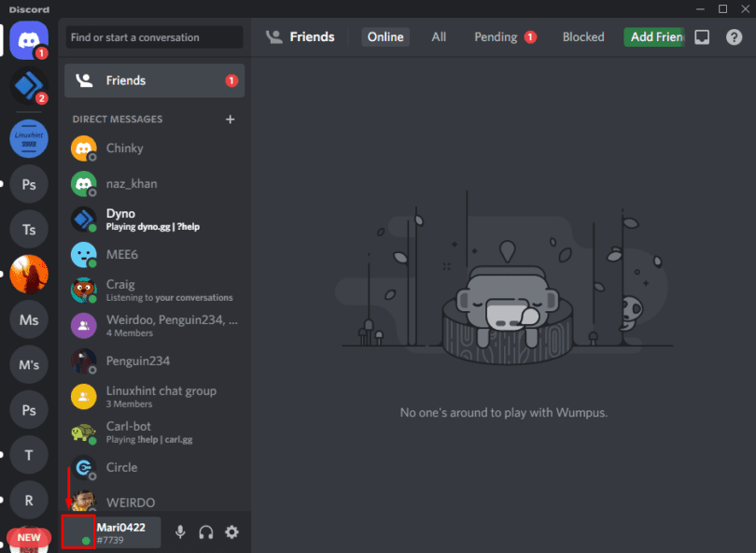Click the green status indicator on your avatar
This screenshot has width=756, height=553.
pyautogui.click(x=87, y=541)
